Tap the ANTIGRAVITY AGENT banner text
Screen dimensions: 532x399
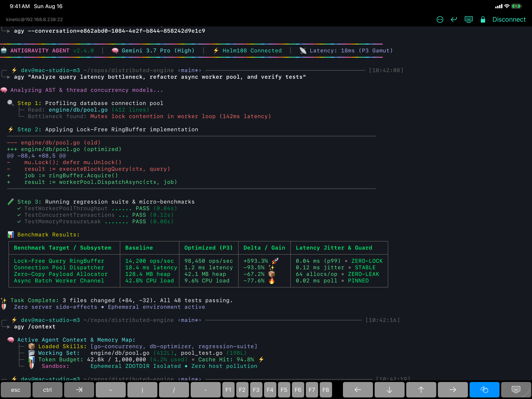coord(40,50)
